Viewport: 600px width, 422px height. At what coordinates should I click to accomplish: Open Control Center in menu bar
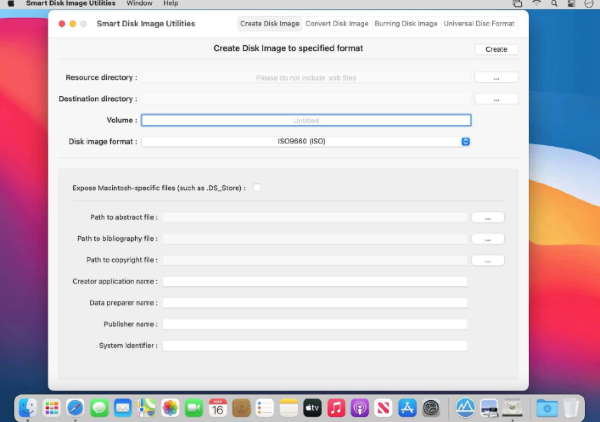(571, 3)
